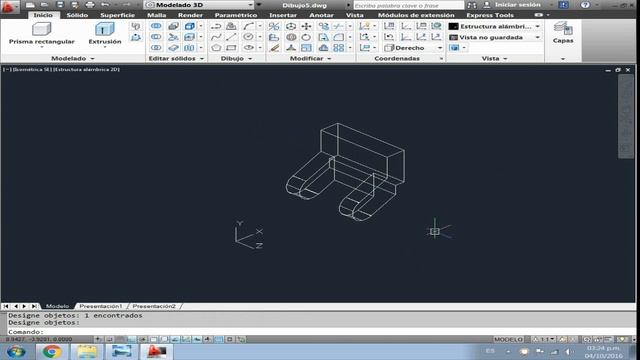
Task: Click the Union solids icon in Editar sólidos
Action: pos(156,26)
